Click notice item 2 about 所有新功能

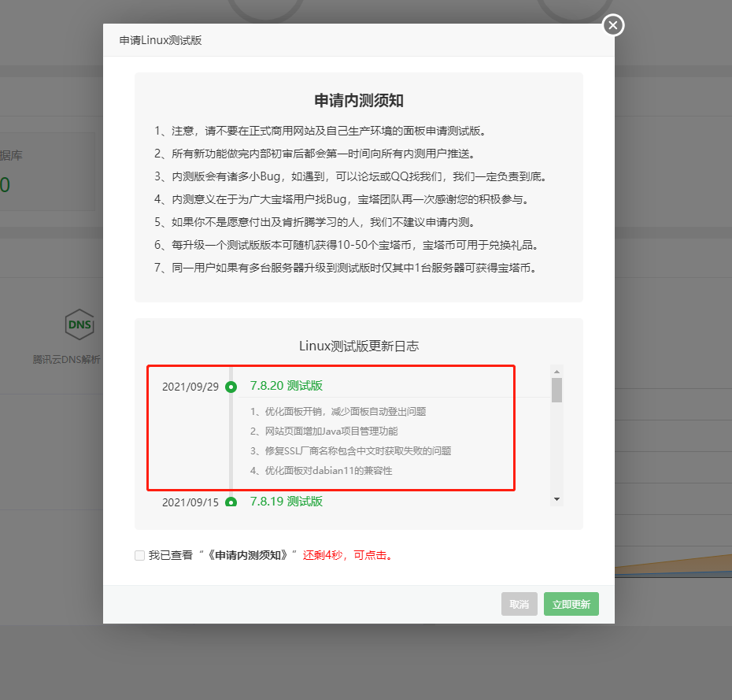(x=315, y=154)
